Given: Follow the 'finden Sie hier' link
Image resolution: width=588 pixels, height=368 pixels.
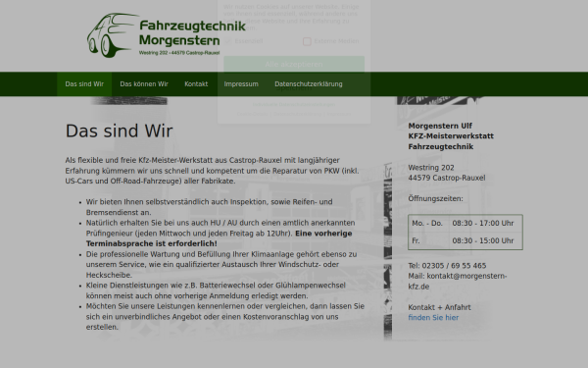Looking at the screenshot, I should (433, 318).
